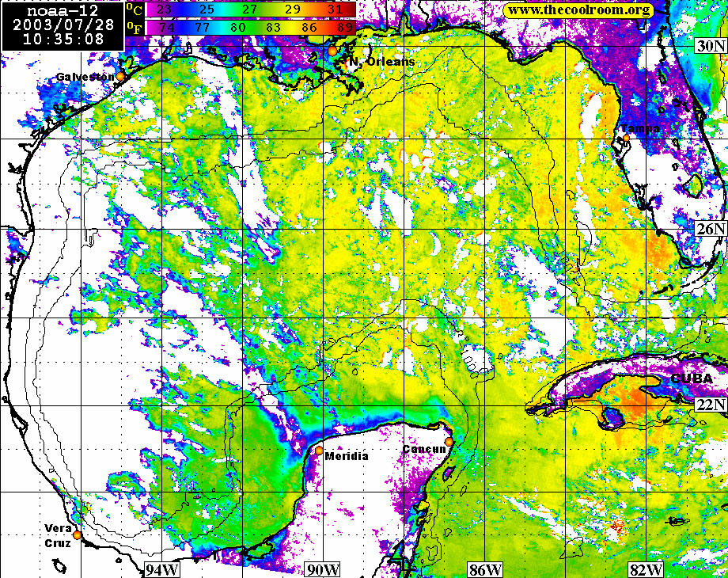The height and width of the screenshot is (578, 728).
Task: Pick the 27 value on Celsius scale
Action: tap(251, 10)
